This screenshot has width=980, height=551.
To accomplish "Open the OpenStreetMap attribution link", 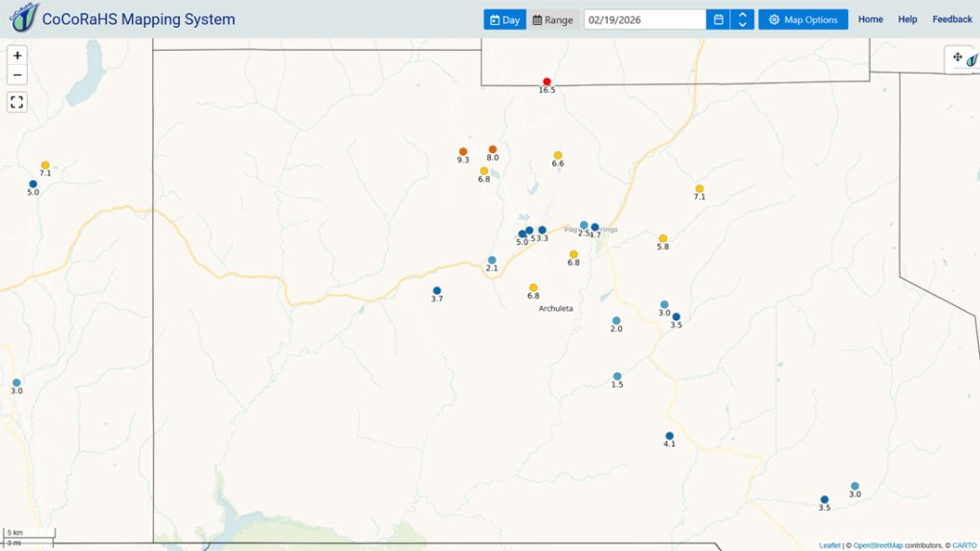I will click(878, 545).
